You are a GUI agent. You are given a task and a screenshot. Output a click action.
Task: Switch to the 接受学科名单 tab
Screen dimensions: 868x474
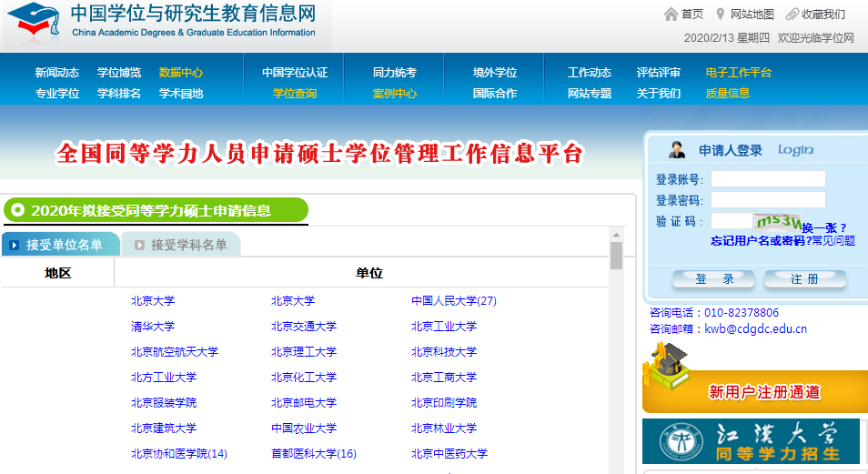click(181, 244)
